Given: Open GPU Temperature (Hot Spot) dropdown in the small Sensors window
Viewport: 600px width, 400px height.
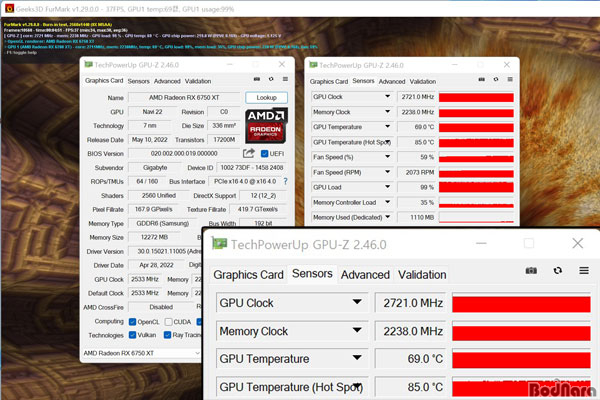Looking at the screenshot, I should point(387,142).
